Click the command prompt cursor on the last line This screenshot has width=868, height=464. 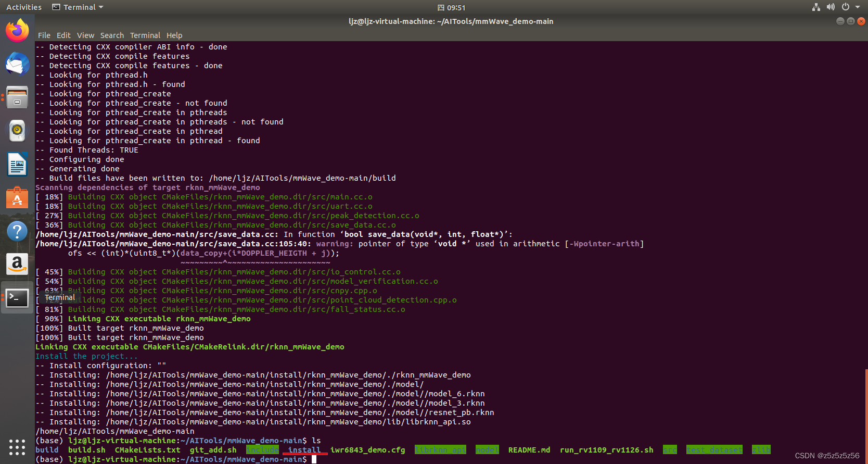pos(314,459)
